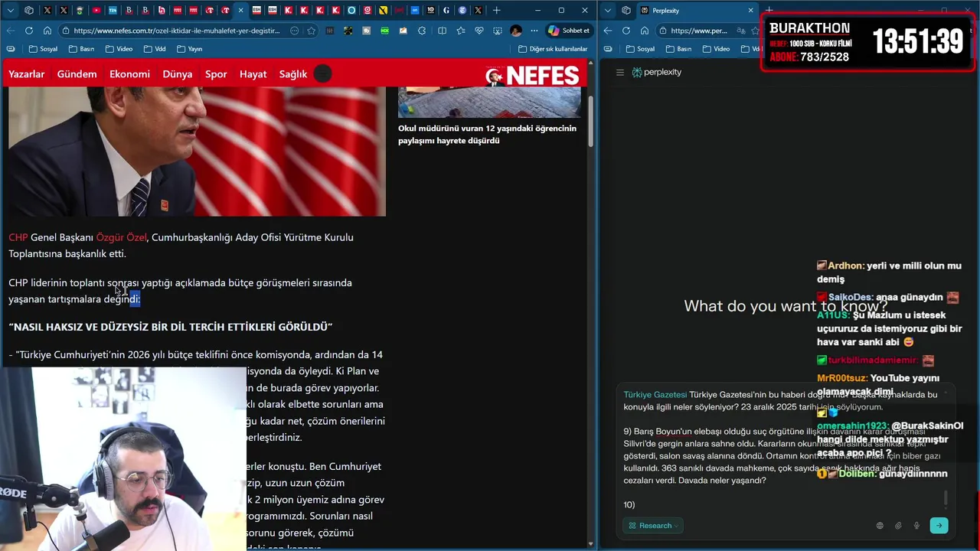Viewport: 980px width, 551px height.
Task: Open the Hayat section on Nefes
Action: pyautogui.click(x=253, y=74)
